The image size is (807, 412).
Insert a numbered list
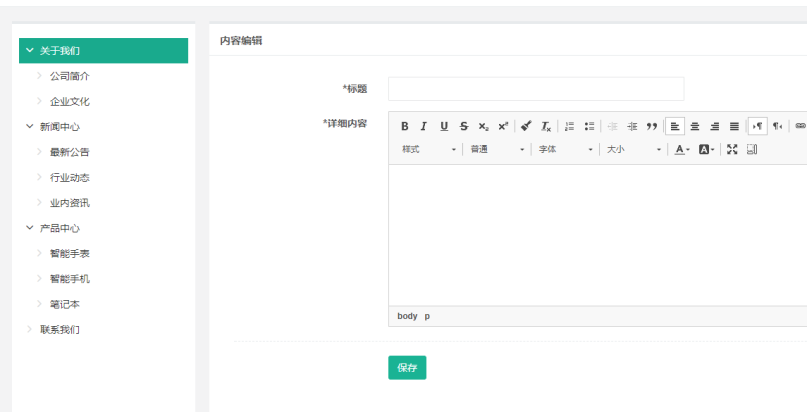coord(569,126)
